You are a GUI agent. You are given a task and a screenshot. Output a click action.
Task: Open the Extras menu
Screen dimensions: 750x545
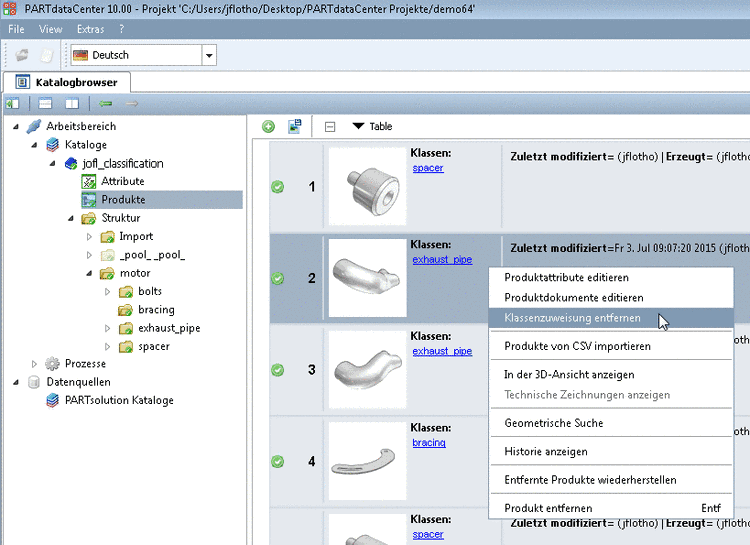pos(90,29)
